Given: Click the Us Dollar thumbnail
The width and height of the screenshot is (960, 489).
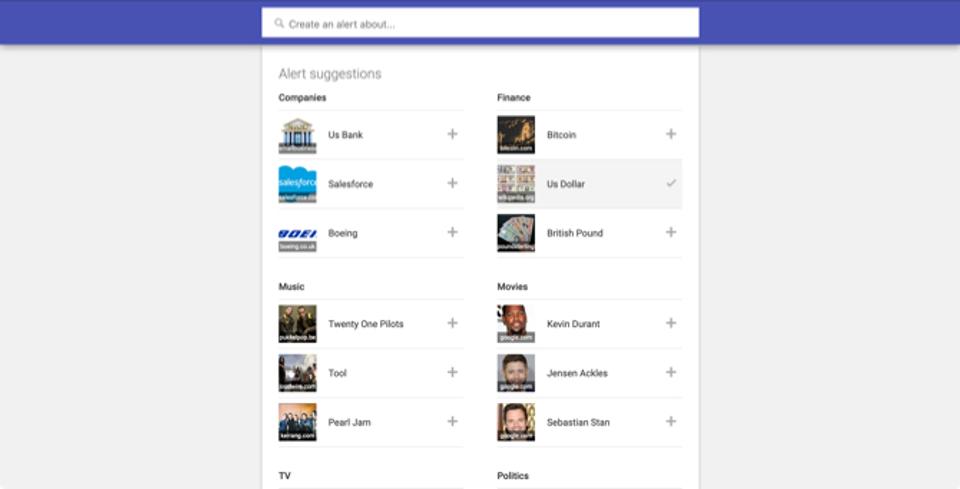Looking at the screenshot, I should point(516,184).
